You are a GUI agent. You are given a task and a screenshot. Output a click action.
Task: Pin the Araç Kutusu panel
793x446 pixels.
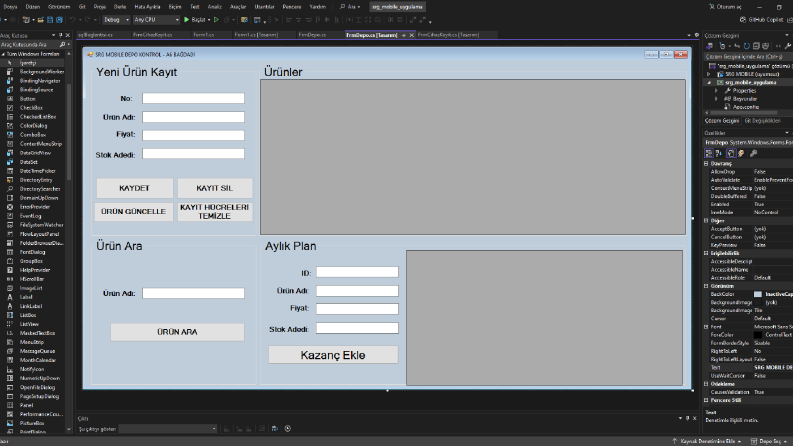60,35
